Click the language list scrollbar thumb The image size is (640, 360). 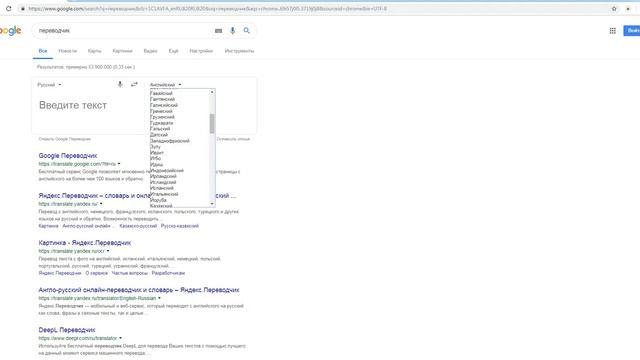pos(212,123)
